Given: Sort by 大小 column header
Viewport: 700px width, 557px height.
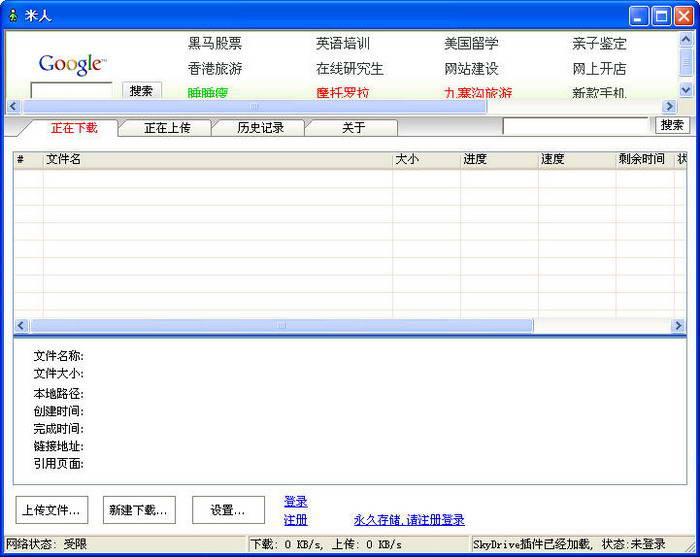Looking at the screenshot, I should tap(426, 159).
